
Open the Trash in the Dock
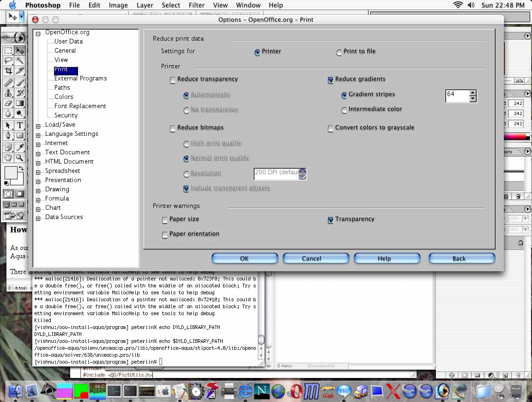click(516, 391)
